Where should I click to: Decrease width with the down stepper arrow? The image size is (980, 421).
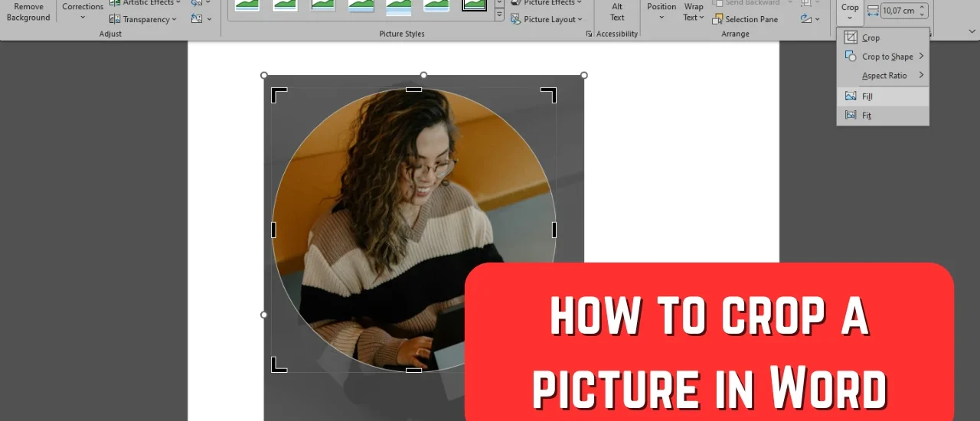(923, 15)
